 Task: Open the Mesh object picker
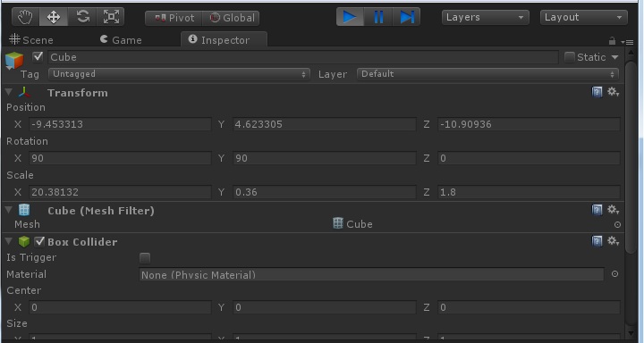coord(617,224)
